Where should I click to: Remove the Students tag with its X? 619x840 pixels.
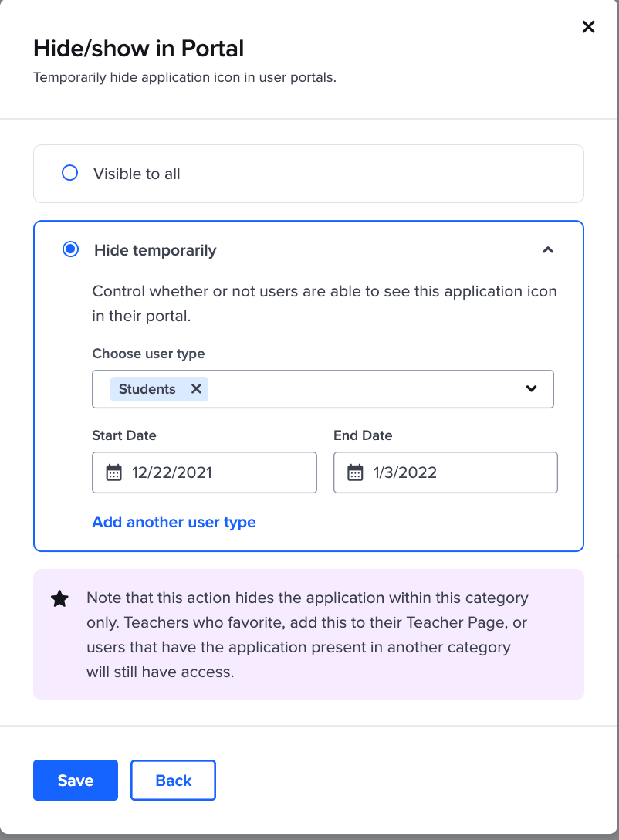tap(196, 389)
